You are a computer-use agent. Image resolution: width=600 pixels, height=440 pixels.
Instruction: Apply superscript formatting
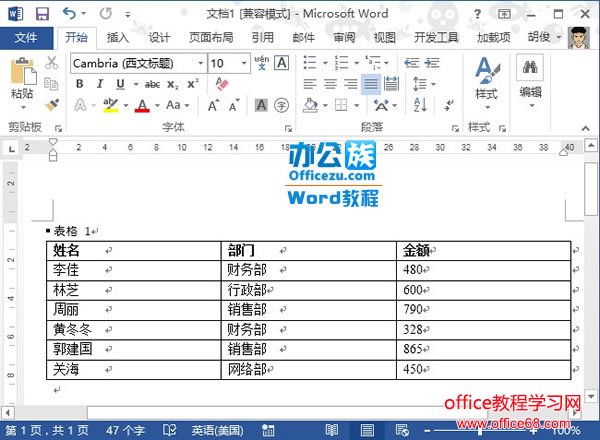(192, 84)
